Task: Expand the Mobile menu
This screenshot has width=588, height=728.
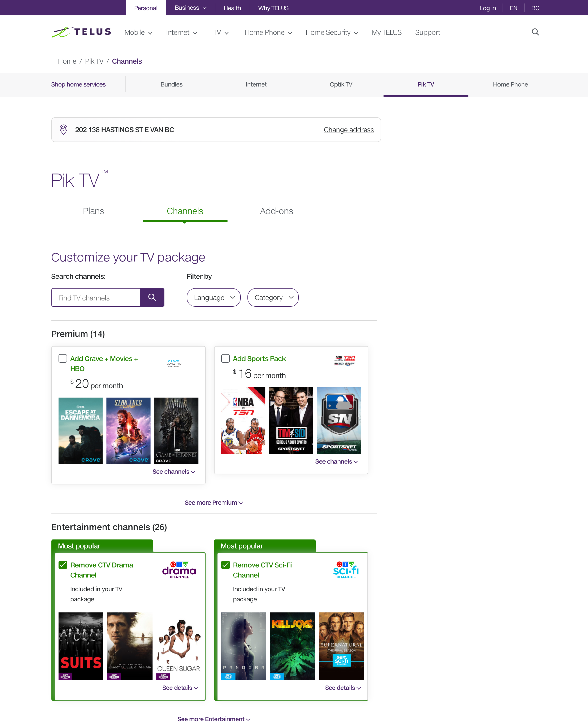Action: tap(139, 32)
